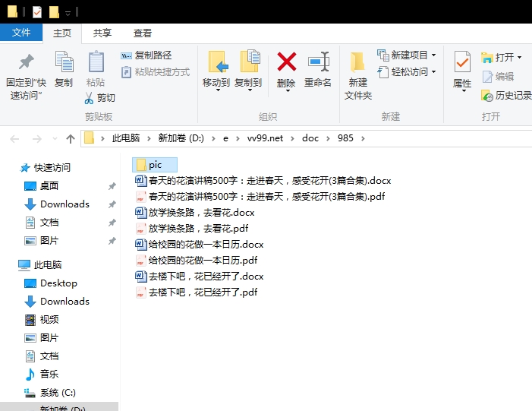Click the Copy icon in ribbon
This screenshot has width=532, height=411.
pyautogui.click(x=64, y=62)
